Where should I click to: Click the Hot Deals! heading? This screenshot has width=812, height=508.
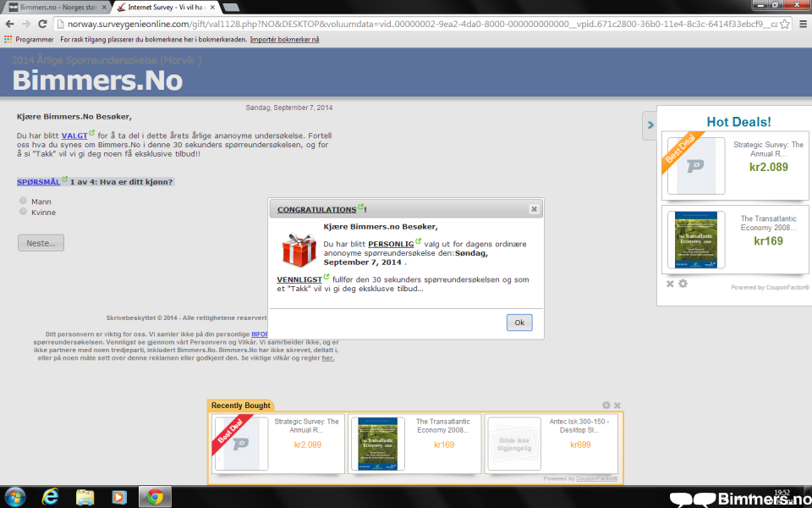click(x=738, y=122)
